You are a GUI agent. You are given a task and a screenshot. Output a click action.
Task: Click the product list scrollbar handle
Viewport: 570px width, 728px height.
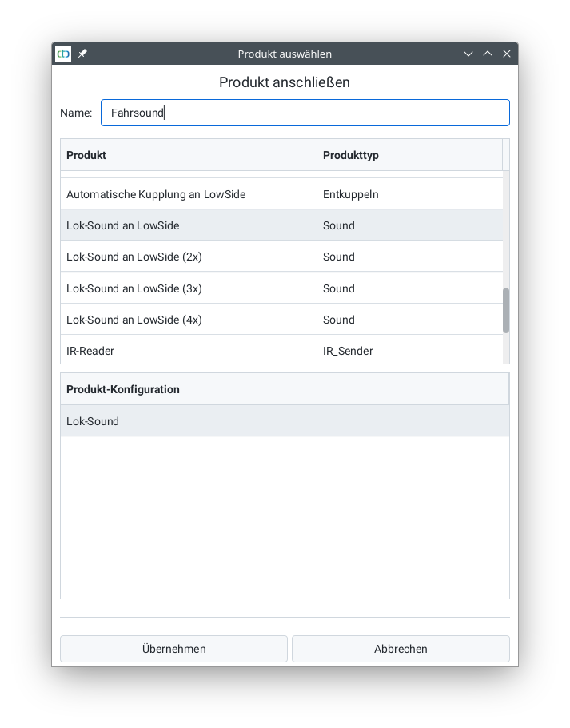506,310
